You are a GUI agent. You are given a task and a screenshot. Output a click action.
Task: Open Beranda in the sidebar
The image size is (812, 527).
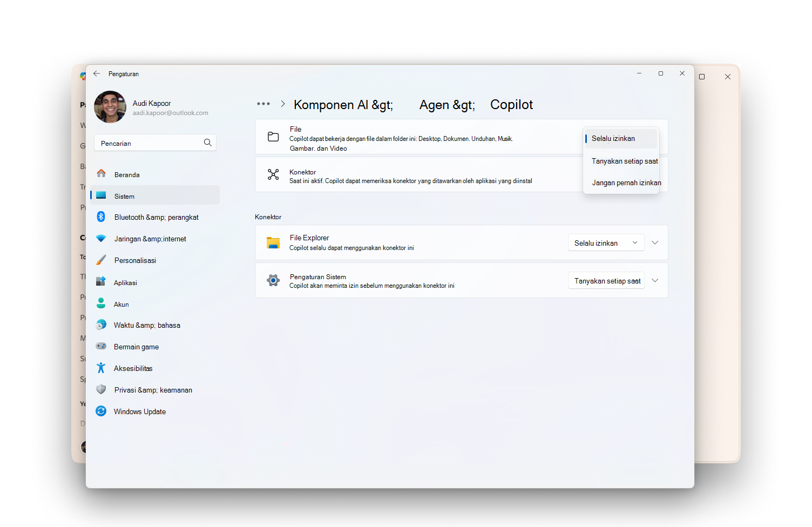coord(155,174)
